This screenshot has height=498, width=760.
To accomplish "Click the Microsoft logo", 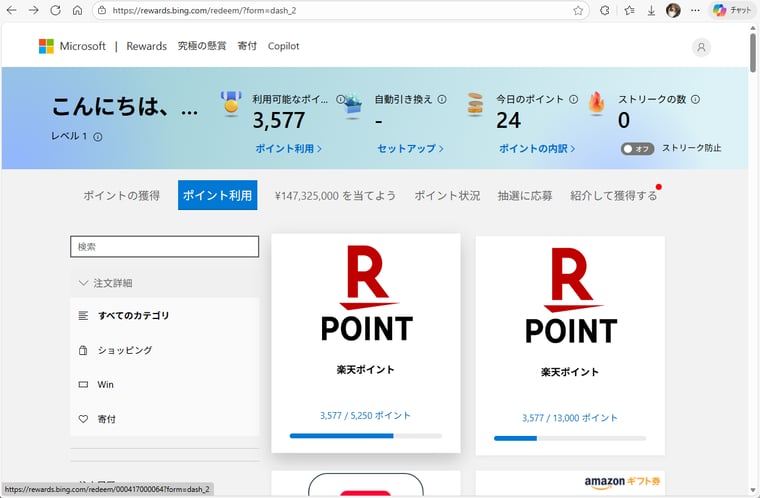I will 46,46.
